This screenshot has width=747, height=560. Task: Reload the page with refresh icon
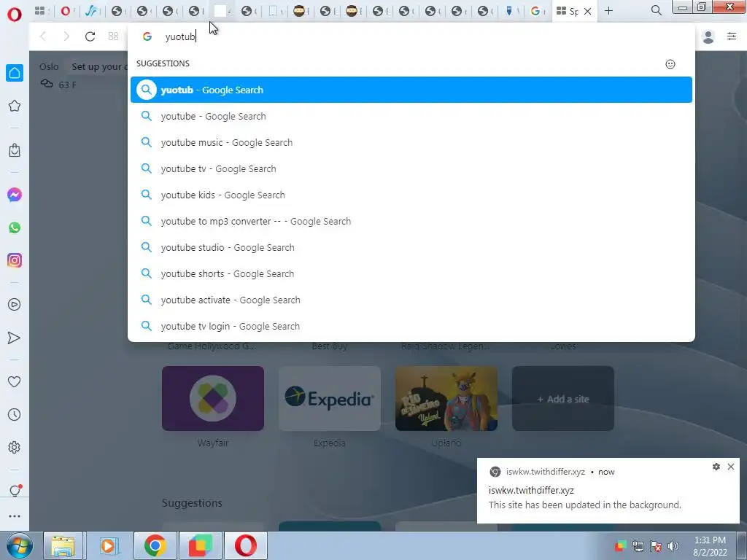click(90, 36)
